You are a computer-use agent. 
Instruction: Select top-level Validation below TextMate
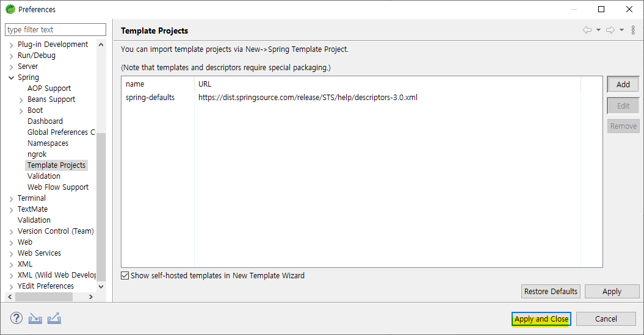[x=34, y=220]
